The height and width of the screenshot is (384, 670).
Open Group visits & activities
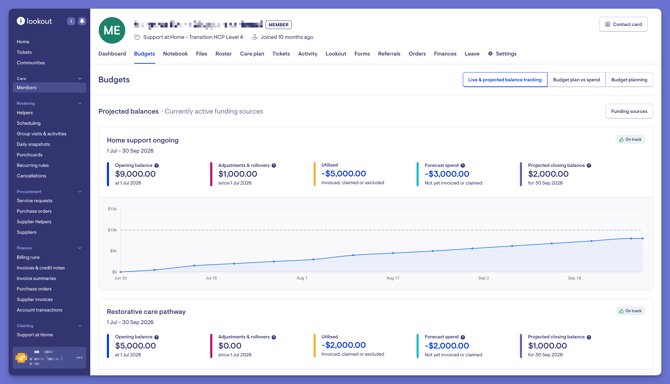(x=41, y=134)
